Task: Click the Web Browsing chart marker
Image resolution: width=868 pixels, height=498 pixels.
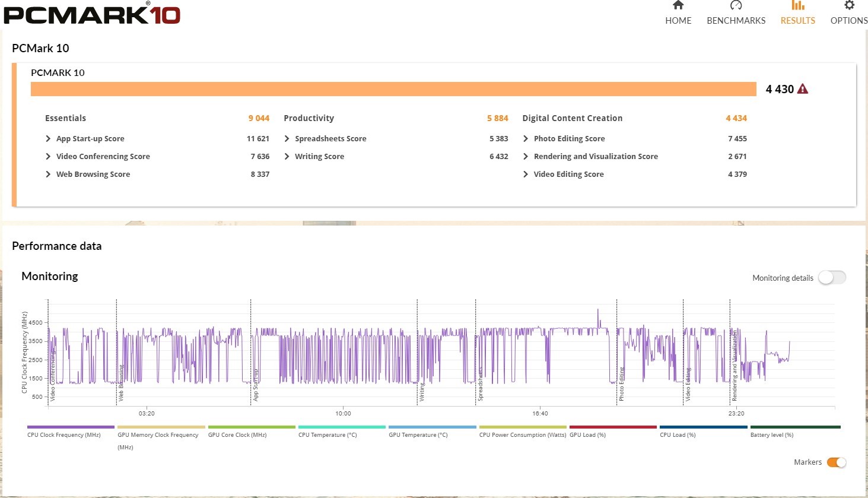Action: [x=122, y=383]
